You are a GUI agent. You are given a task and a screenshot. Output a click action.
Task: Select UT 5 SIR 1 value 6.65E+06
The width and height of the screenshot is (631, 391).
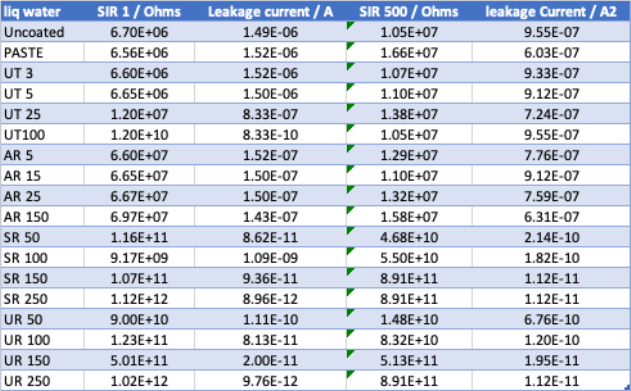pos(139,94)
